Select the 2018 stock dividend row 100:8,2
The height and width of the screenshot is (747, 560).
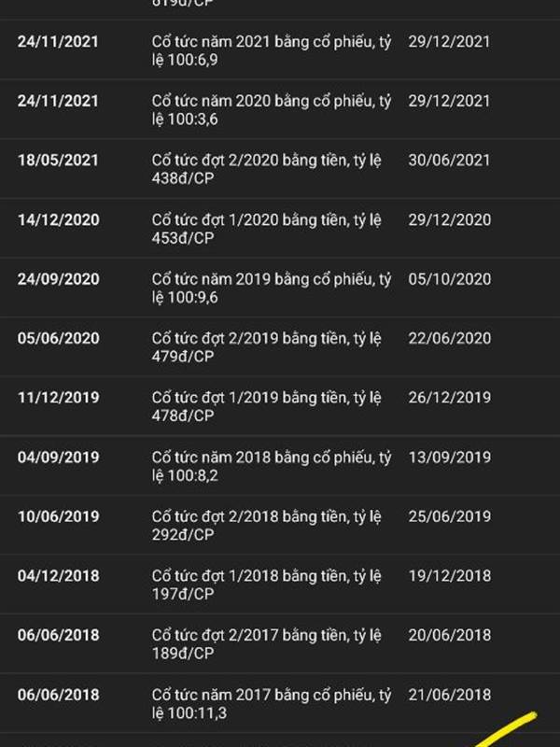tap(280, 465)
